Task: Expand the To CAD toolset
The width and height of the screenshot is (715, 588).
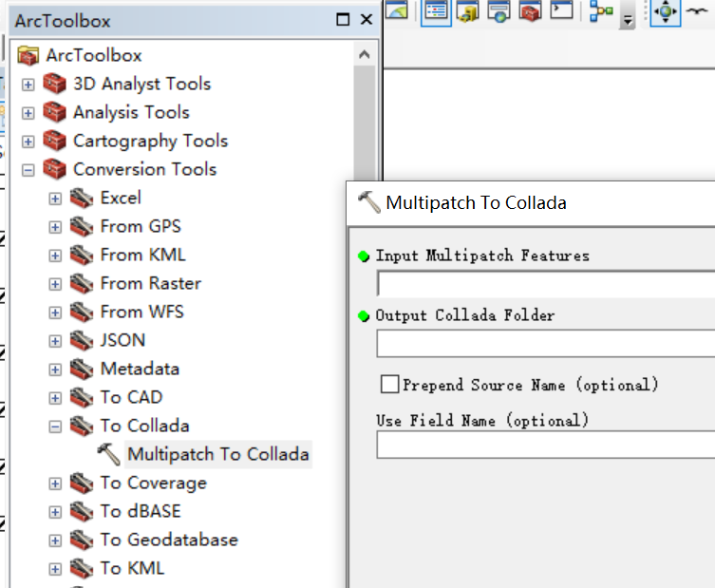Action: tap(55, 398)
